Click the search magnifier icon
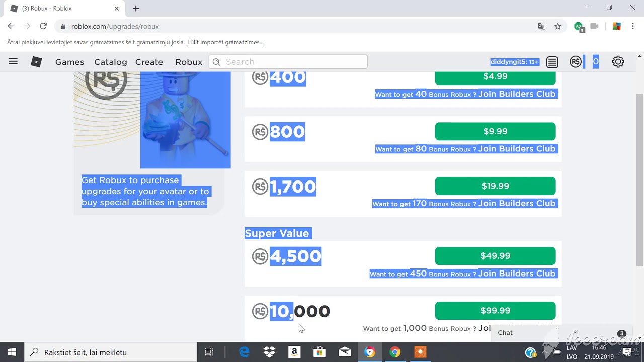 217,62
